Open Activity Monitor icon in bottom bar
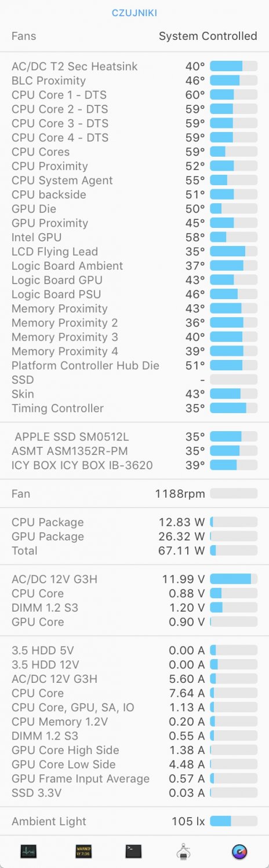The image size is (269, 868). point(28,851)
